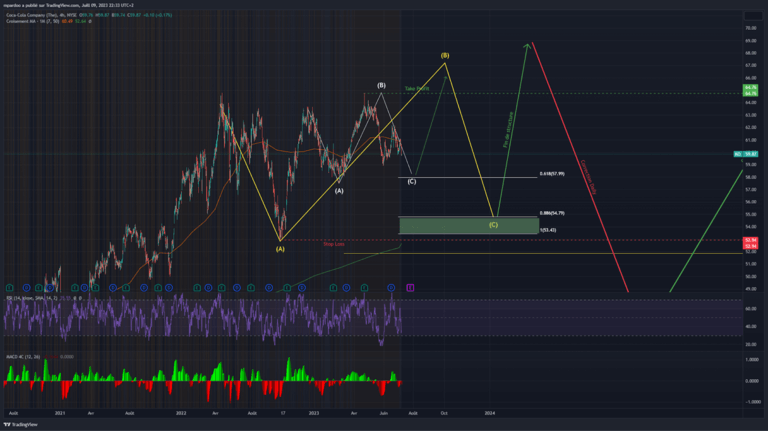Click the 70.00 price axis label

tap(750, 28)
